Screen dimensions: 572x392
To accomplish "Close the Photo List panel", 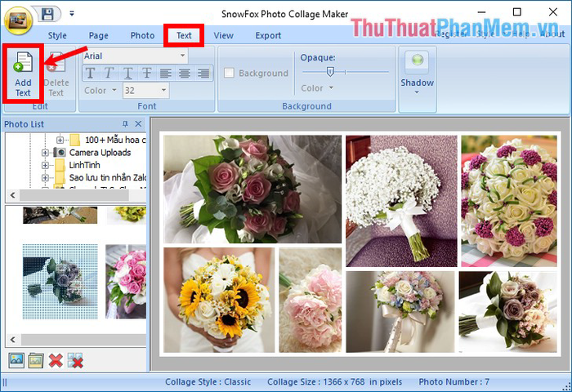I will click(138, 124).
